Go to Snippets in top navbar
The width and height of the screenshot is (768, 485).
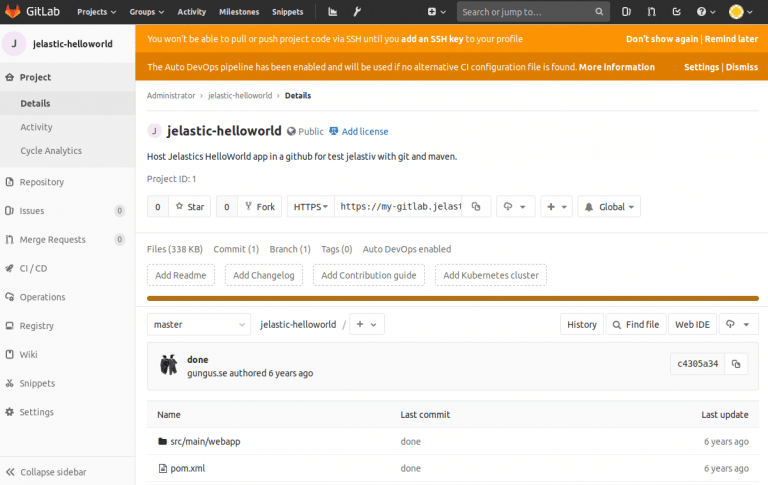click(x=288, y=12)
